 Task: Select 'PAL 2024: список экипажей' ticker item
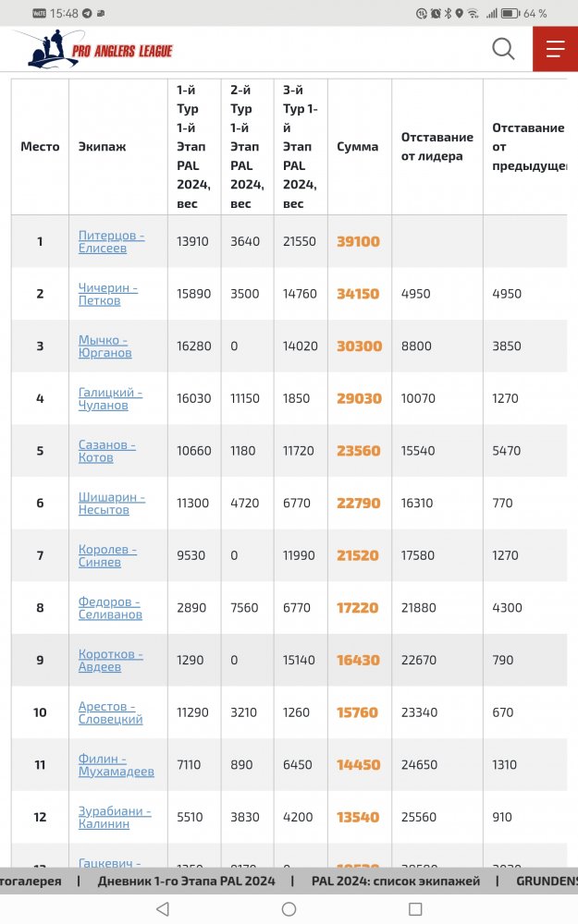point(396,881)
